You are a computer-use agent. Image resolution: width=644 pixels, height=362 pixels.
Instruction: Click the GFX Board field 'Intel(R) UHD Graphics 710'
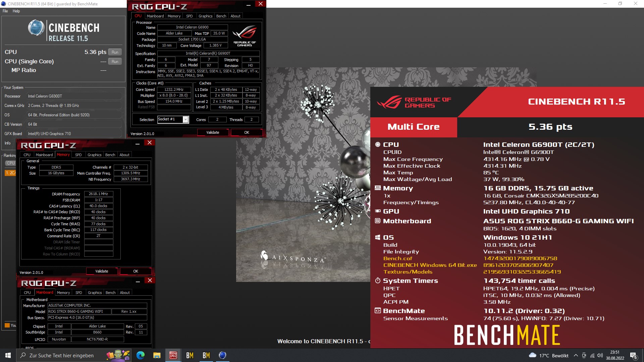(74, 134)
